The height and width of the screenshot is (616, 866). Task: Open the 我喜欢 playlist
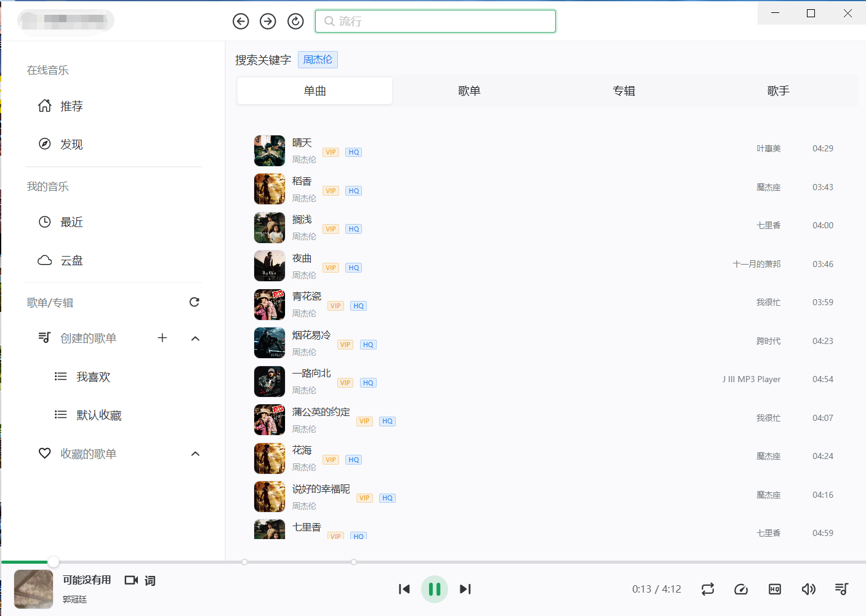[93, 377]
